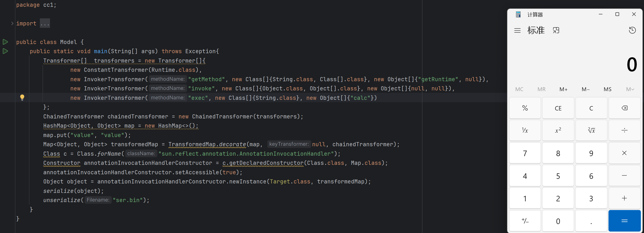The height and width of the screenshot is (233, 644).
Task: Click digit 8 on Calculator
Action: [558, 153]
